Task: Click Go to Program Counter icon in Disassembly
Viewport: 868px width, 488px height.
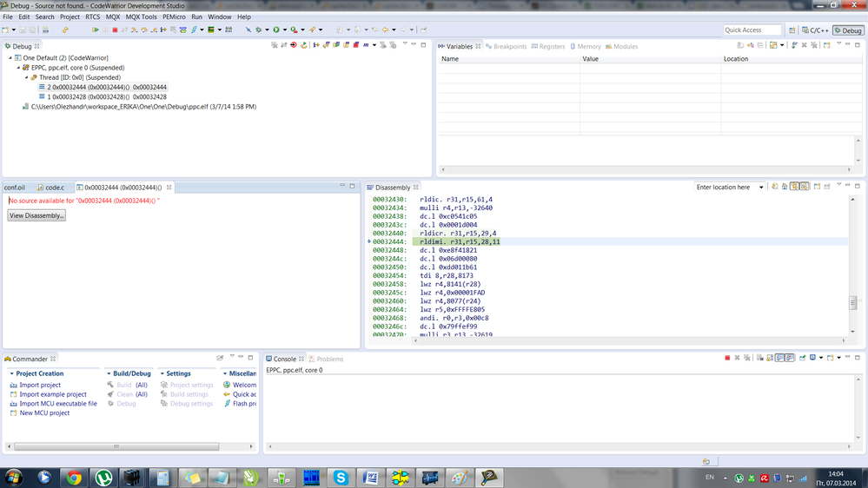Action: pyautogui.click(x=785, y=187)
